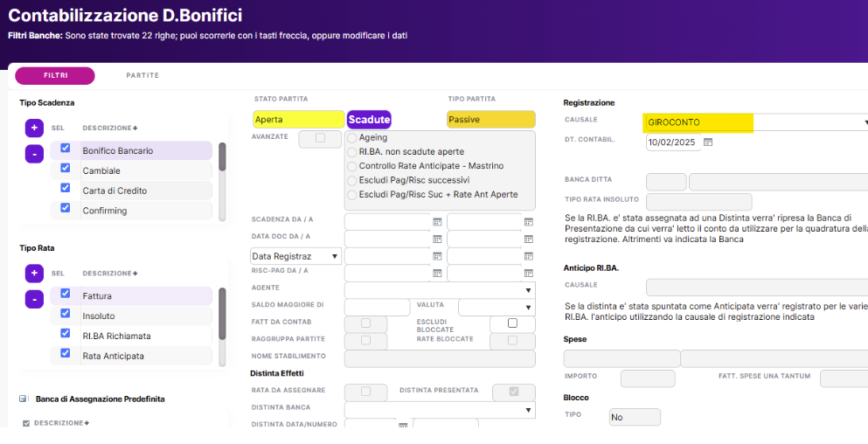
Task: Collapse Banca di Assegnazione Predefinita section icon
Action: click(24, 399)
